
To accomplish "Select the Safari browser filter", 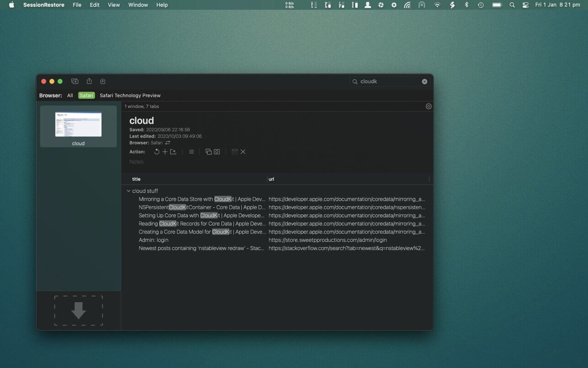I will point(86,96).
